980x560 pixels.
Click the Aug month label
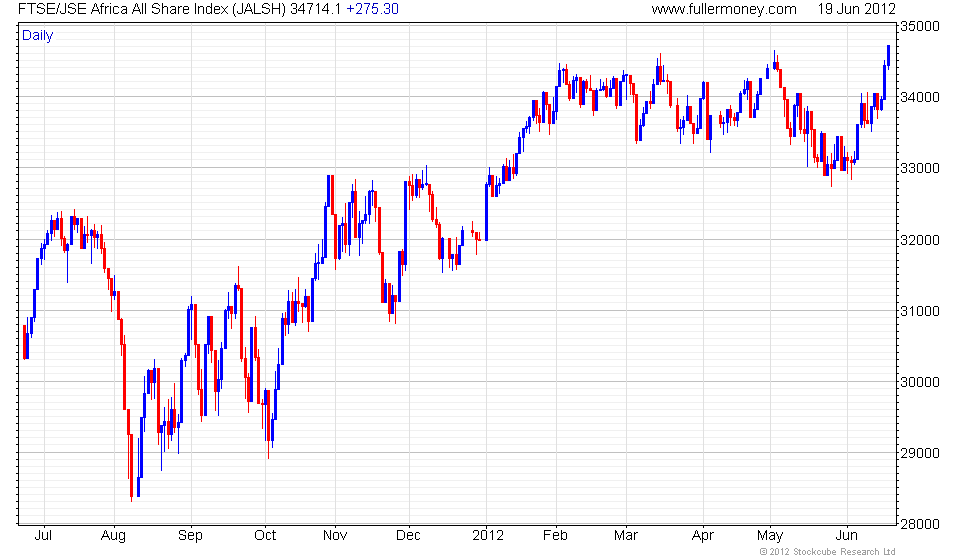[x=113, y=536]
